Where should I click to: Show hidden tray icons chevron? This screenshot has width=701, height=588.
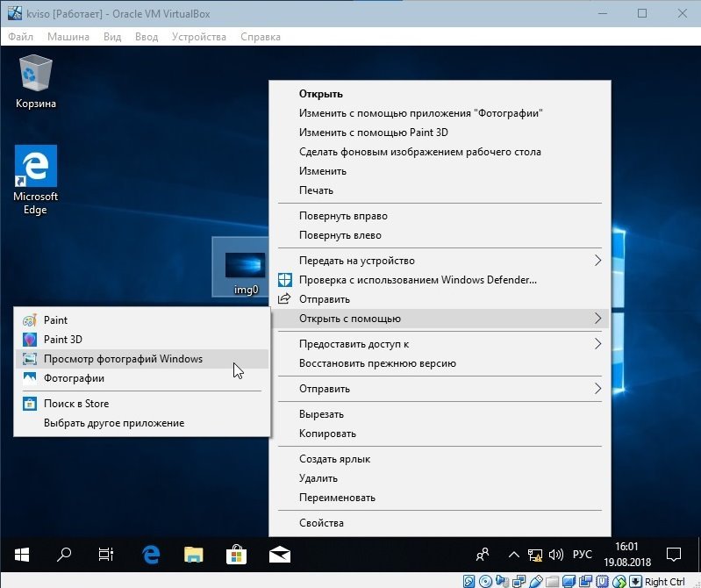[x=513, y=555]
